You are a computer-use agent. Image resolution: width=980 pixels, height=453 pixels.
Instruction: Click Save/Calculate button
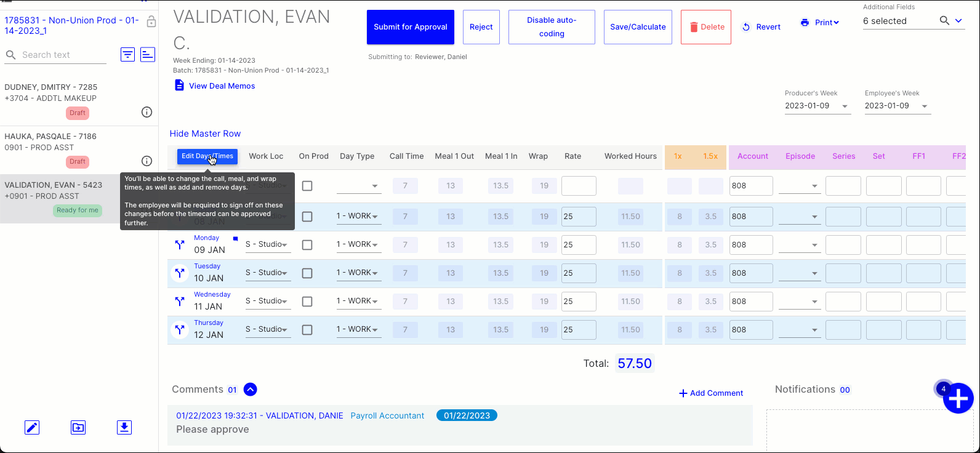coord(638,27)
